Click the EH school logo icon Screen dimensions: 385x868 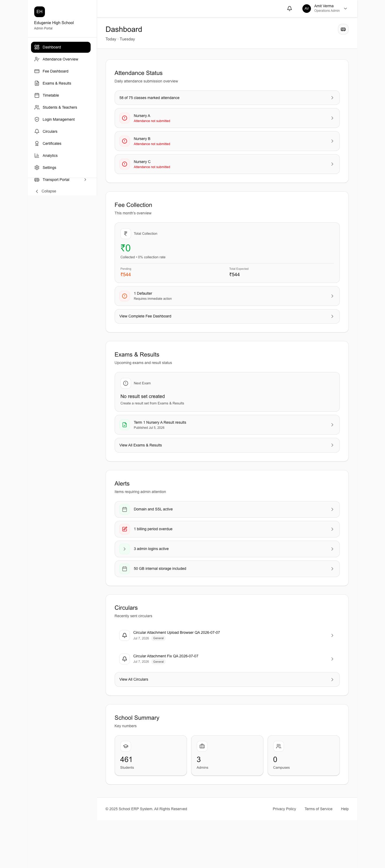pyautogui.click(x=39, y=12)
